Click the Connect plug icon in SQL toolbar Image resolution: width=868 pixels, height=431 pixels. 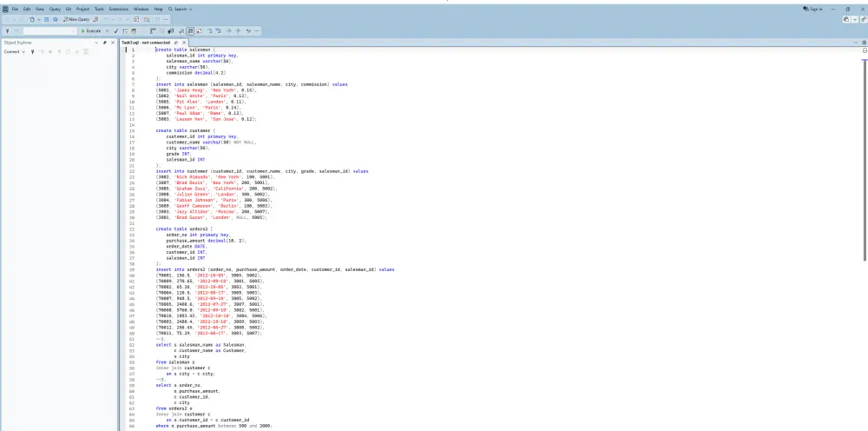[x=8, y=31]
